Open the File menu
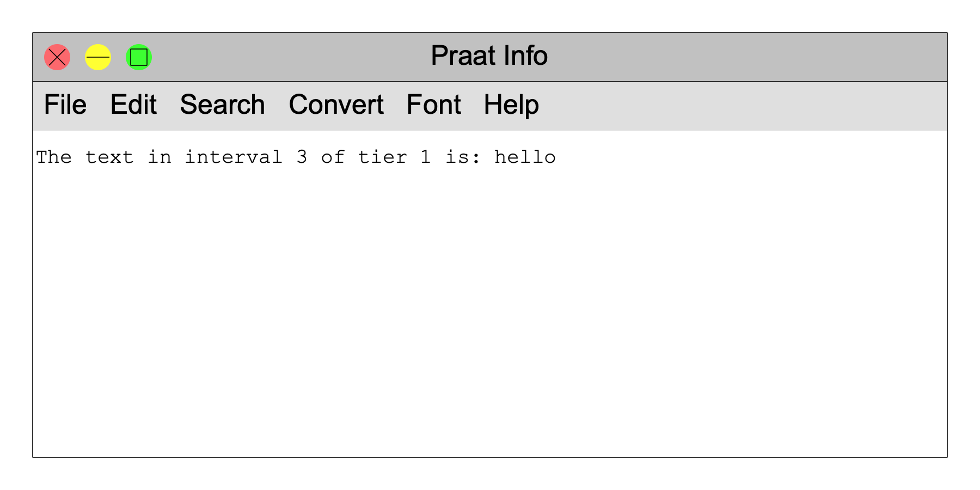Image resolution: width=980 pixels, height=490 pixels. tap(65, 105)
